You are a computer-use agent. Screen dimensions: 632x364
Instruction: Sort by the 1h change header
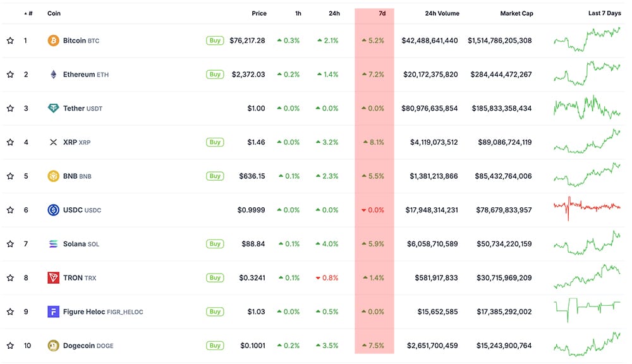click(x=298, y=13)
